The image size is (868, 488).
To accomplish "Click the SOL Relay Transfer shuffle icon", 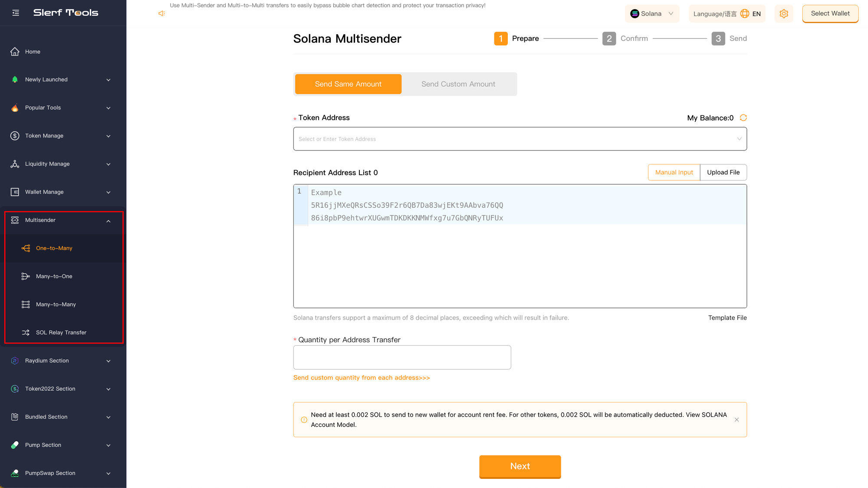I will tap(26, 333).
